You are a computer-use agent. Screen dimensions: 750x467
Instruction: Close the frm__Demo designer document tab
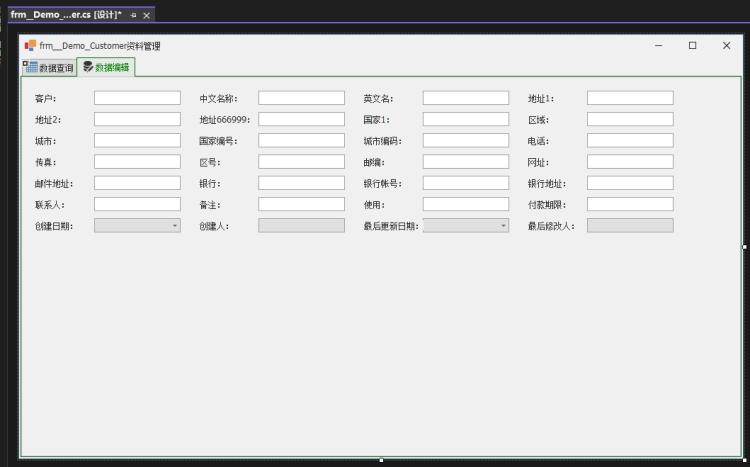click(x=147, y=15)
